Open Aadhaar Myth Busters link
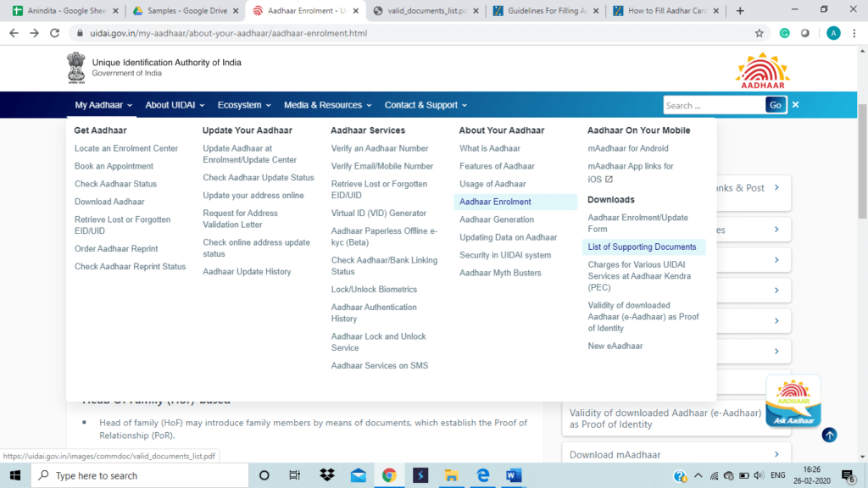868x488 pixels. pyautogui.click(x=500, y=273)
